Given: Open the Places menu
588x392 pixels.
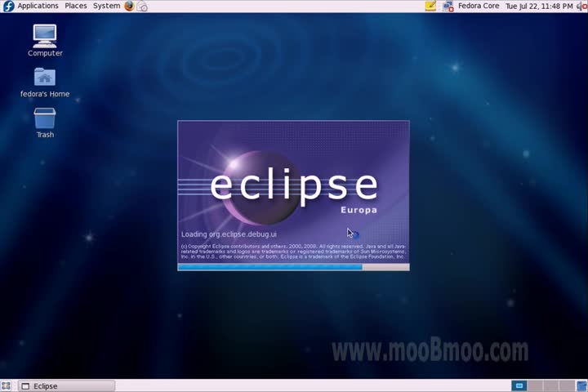Looking at the screenshot, I should [x=75, y=6].
